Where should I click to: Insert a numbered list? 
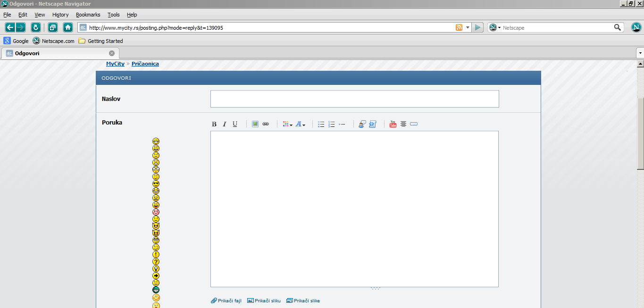click(x=331, y=124)
